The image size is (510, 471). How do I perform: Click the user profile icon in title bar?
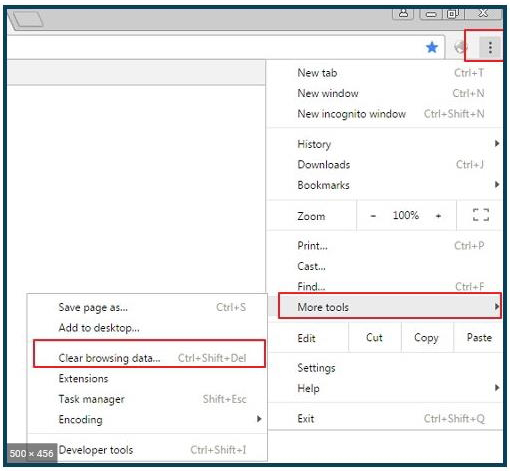[x=403, y=14]
